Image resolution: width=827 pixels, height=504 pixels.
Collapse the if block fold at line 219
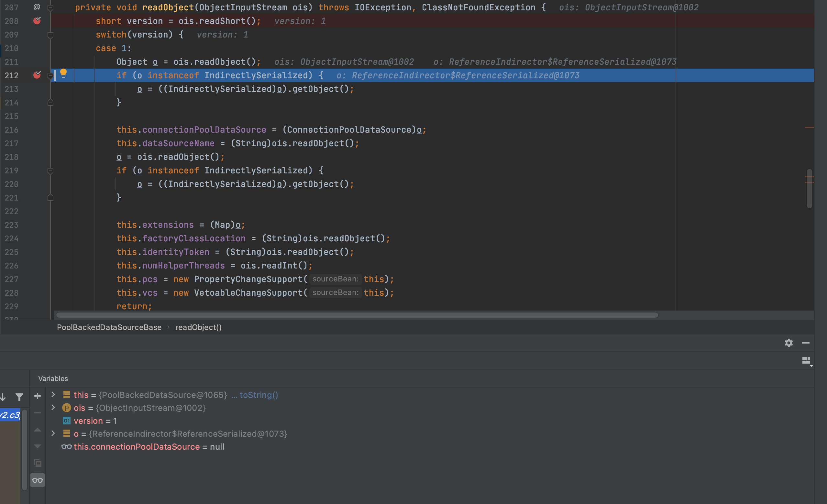tap(50, 171)
